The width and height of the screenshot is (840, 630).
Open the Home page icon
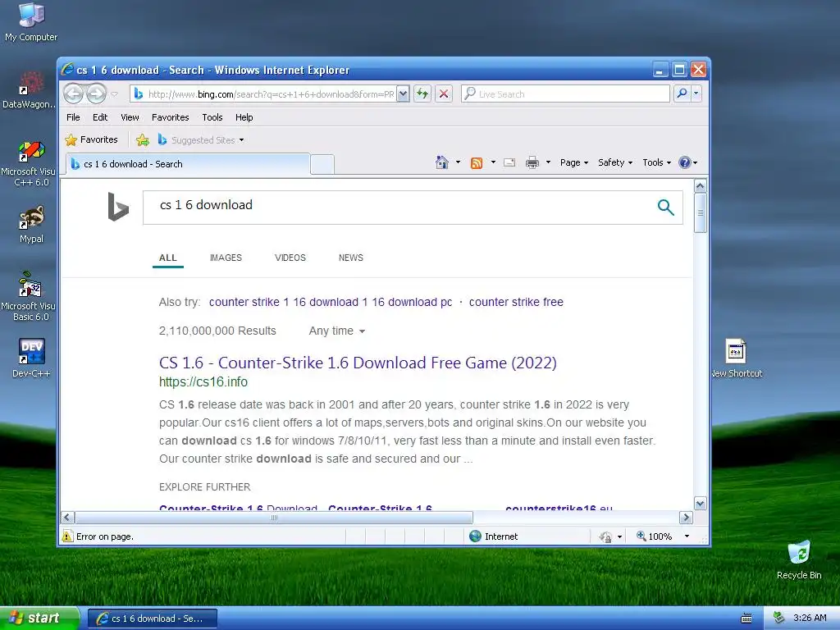(442, 162)
